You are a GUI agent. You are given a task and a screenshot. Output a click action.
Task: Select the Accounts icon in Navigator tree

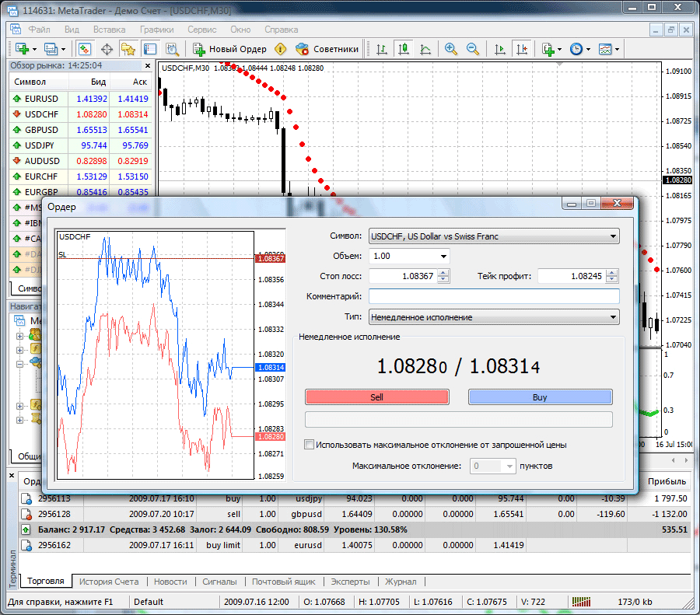click(35, 334)
